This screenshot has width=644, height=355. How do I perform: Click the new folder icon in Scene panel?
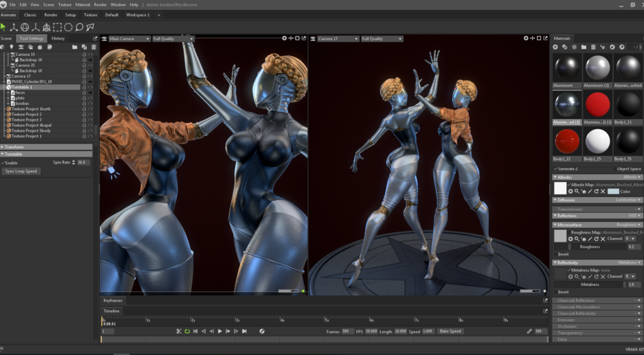(x=75, y=47)
